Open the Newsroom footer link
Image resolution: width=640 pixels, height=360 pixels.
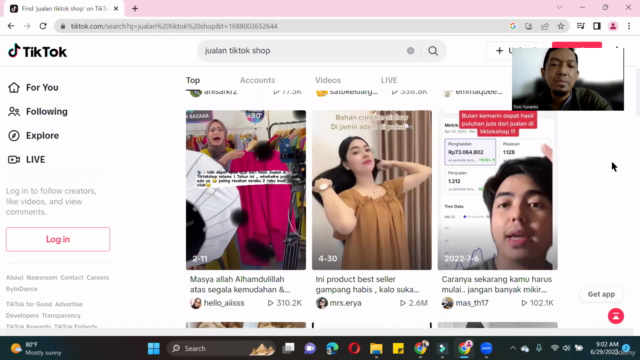click(x=42, y=278)
